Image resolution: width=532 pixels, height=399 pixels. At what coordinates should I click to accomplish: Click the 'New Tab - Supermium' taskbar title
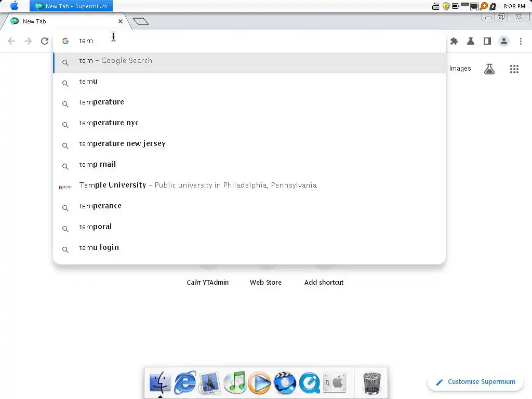click(x=71, y=6)
